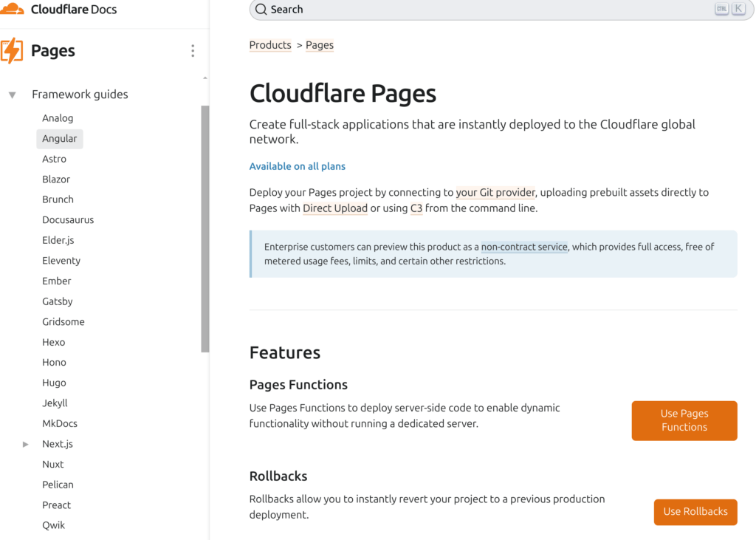Open Hono framework guide

point(54,363)
